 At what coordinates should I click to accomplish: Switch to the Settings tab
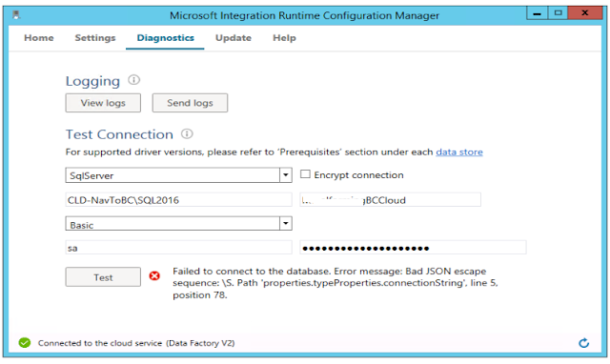coord(95,38)
